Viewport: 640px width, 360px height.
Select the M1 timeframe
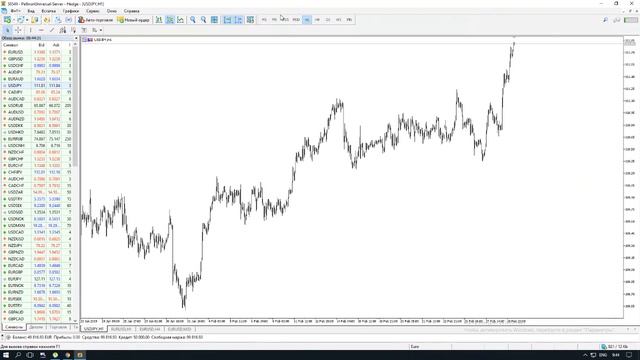(264, 20)
